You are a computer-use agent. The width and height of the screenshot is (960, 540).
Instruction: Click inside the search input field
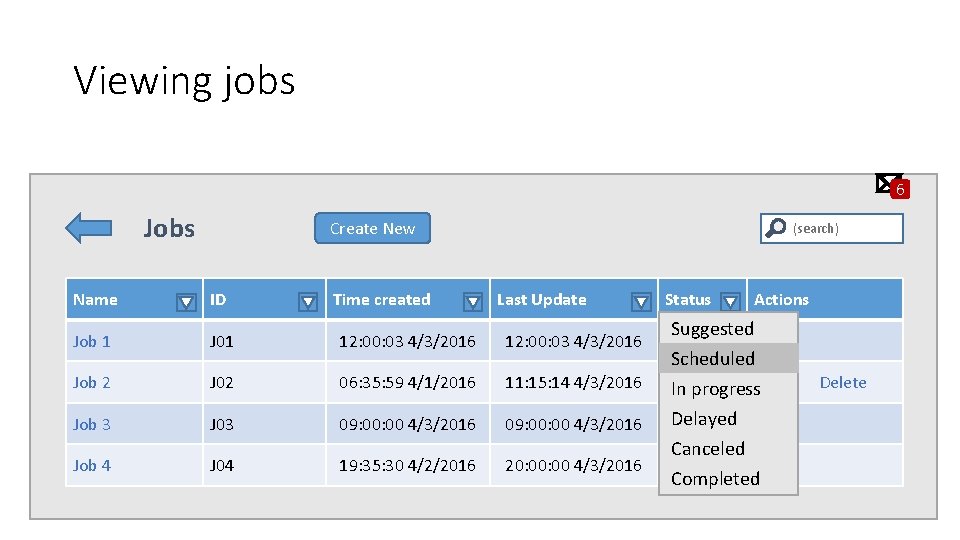[845, 229]
